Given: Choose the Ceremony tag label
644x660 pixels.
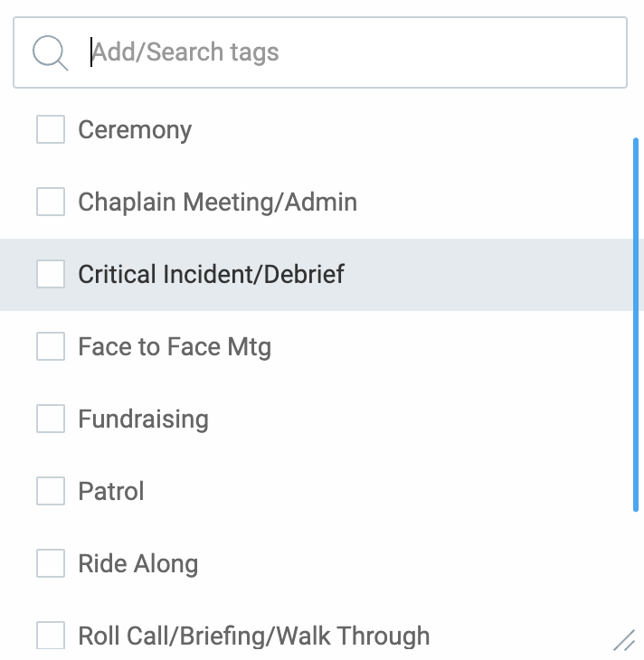Looking at the screenshot, I should click(x=135, y=130).
